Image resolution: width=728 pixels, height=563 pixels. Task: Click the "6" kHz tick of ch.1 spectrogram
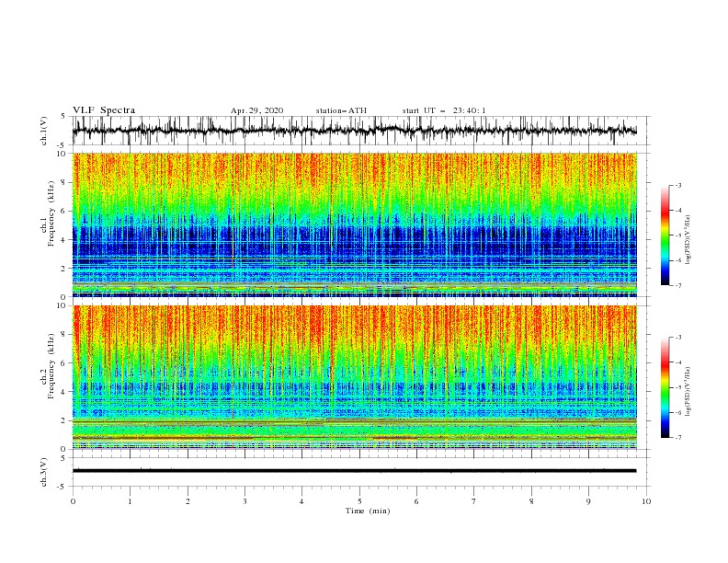[64, 211]
